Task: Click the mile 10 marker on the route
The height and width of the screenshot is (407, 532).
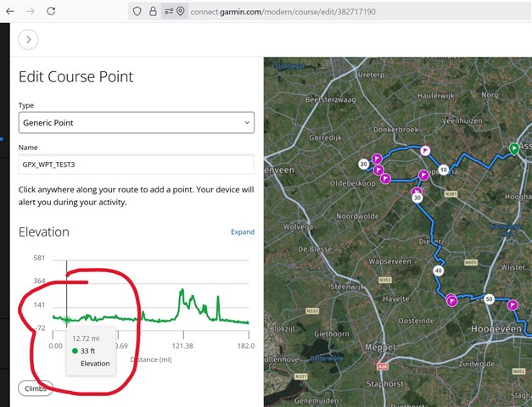Action: click(444, 170)
